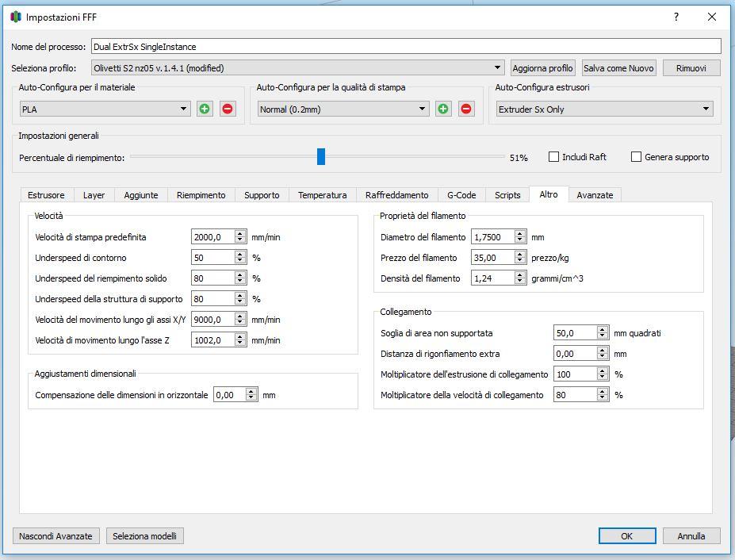Image resolution: width=735 pixels, height=560 pixels.
Task: Open the Seleziona profilo dropdown
Action: pos(297,68)
